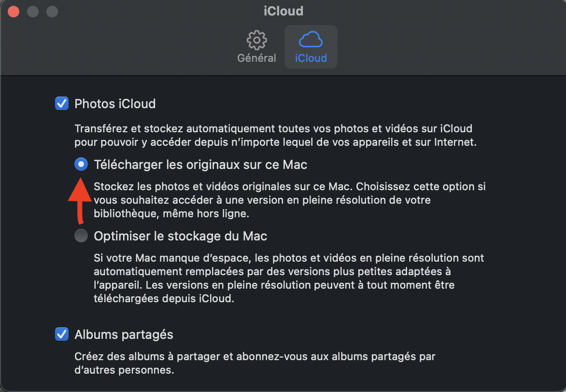
Task: Click the window zoom button in the title bar
Action: [x=52, y=11]
